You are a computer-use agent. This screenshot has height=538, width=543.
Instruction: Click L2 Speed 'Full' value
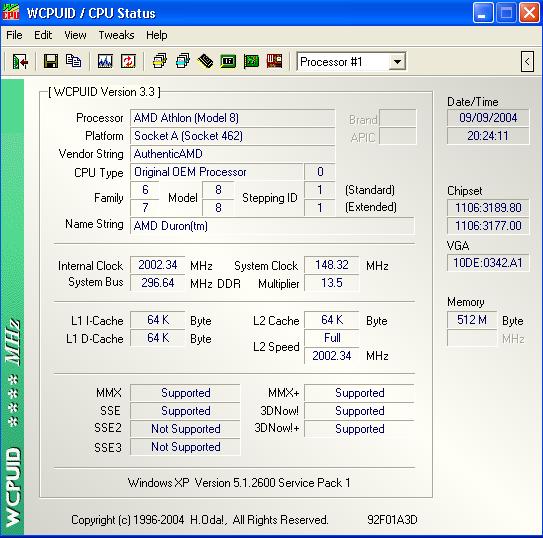[332, 338]
